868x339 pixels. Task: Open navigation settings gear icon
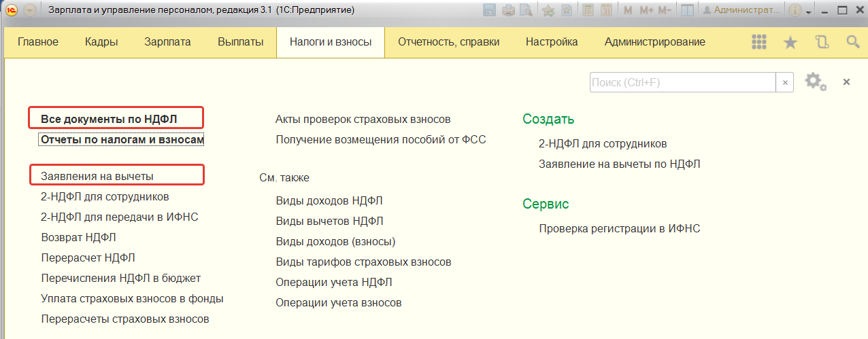point(814,82)
